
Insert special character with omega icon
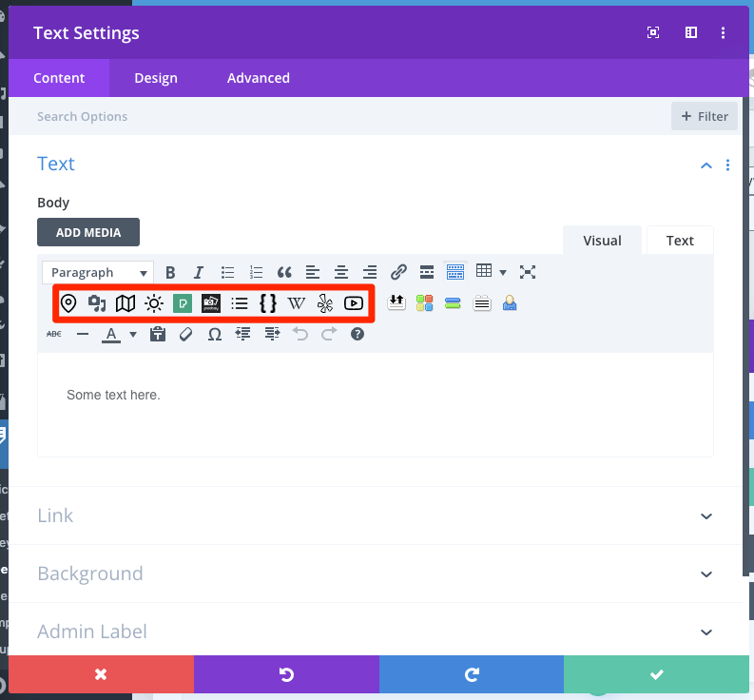tap(215, 334)
